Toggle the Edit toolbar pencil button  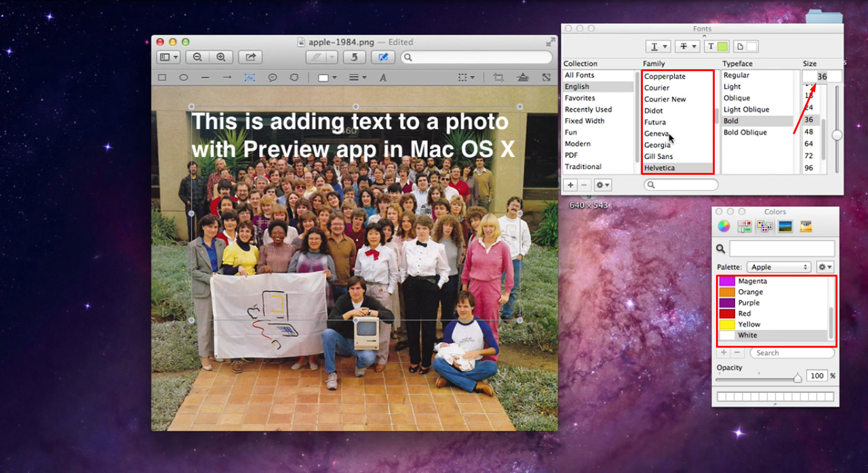point(383,58)
